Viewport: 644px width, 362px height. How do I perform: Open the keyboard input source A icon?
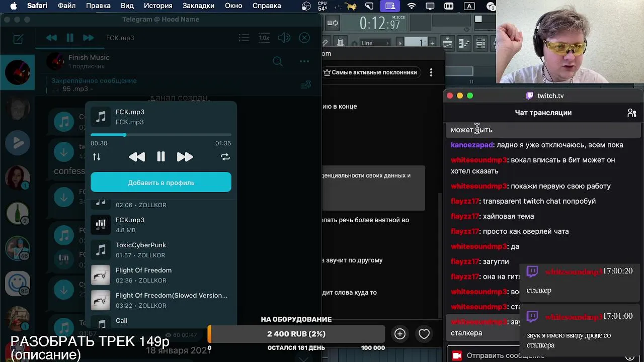click(469, 6)
